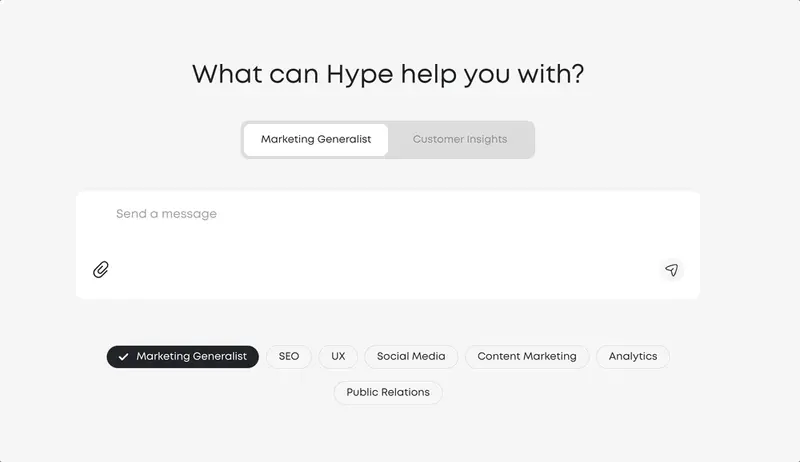Choose the UX chip

[338, 356]
